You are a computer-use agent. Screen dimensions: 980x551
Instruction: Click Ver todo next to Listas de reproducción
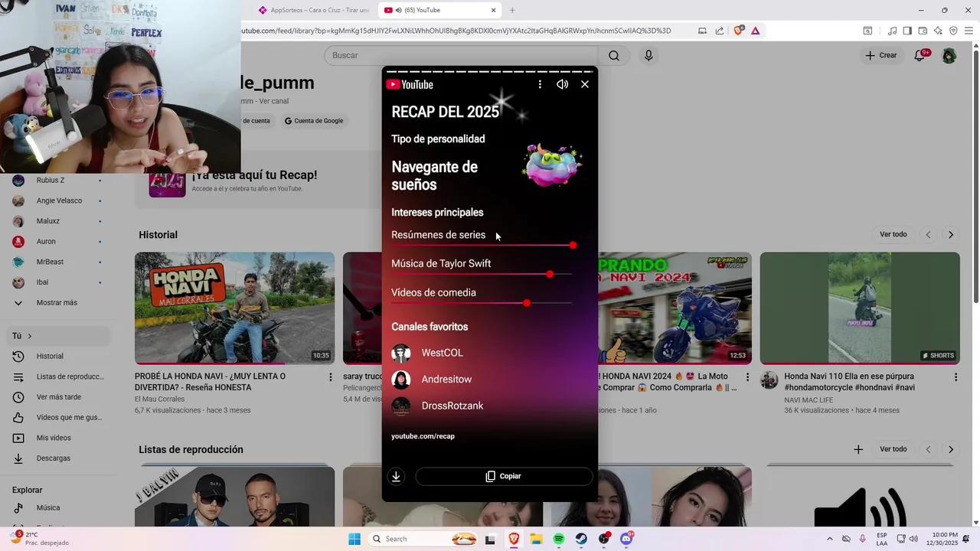pos(893,449)
